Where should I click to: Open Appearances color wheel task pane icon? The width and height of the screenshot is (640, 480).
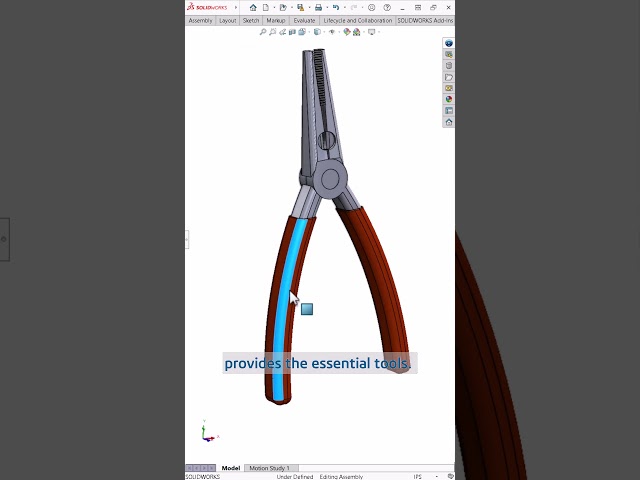coord(449,99)
